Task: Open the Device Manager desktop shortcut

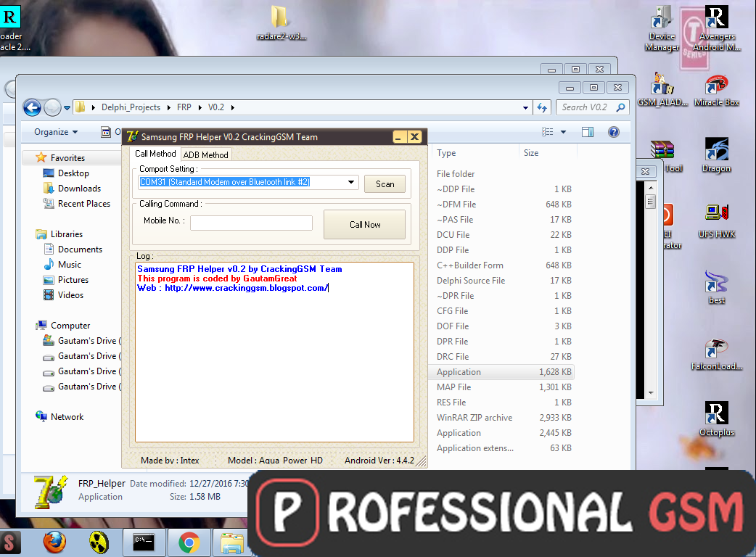Action: (x=662, y=28)
